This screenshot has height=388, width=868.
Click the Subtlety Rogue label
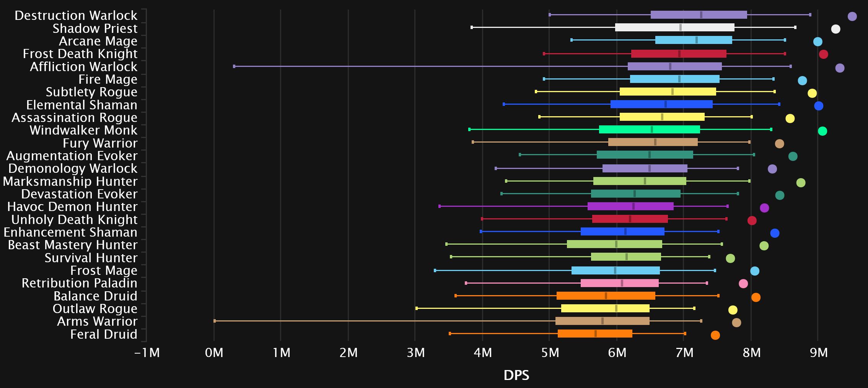[91, 92]
